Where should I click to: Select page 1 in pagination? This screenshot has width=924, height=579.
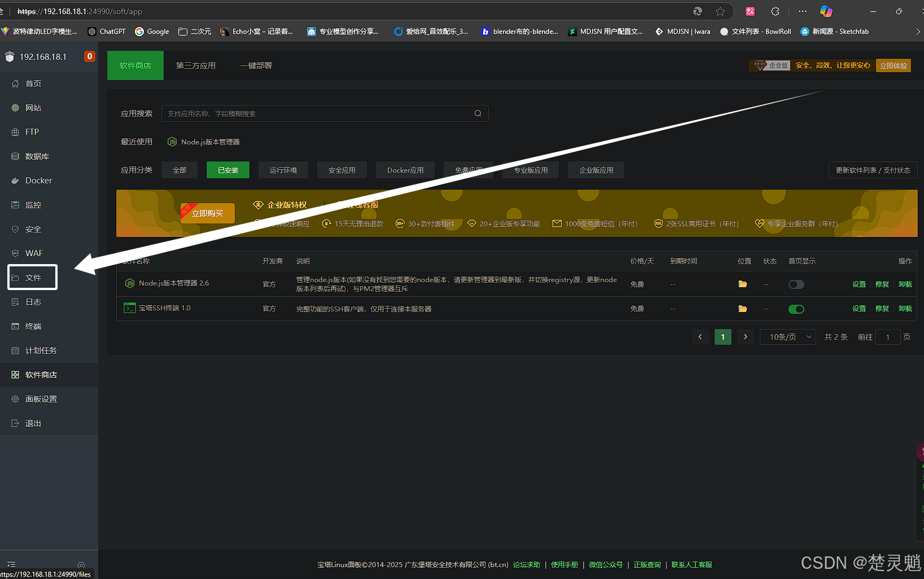pos(722,337)
